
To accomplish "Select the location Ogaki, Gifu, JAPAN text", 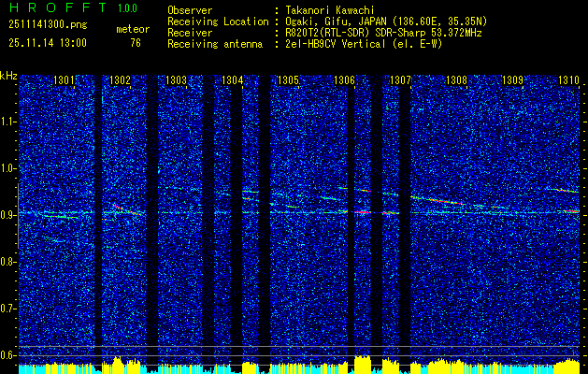I will tap(386, 22).
